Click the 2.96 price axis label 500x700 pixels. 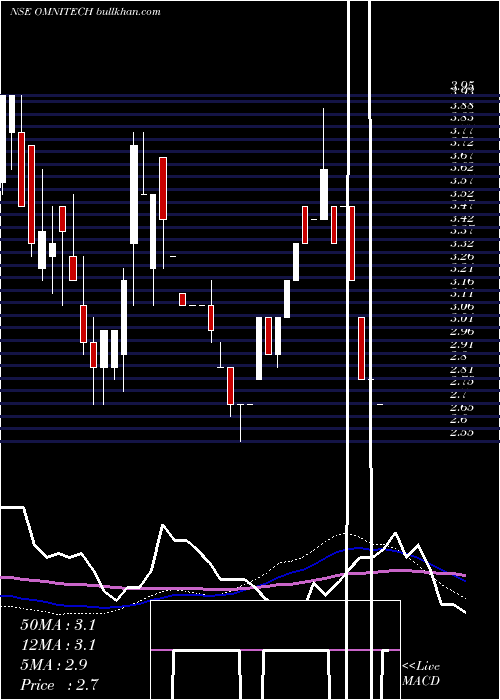[x=462, y=332]
